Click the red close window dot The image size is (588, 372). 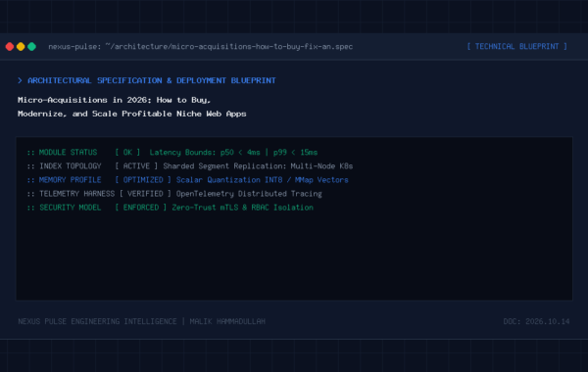coord(10,46)
